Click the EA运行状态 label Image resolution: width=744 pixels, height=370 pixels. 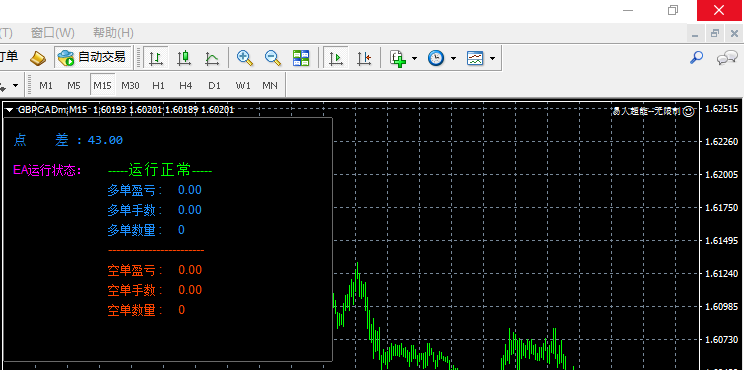(47, 170)
